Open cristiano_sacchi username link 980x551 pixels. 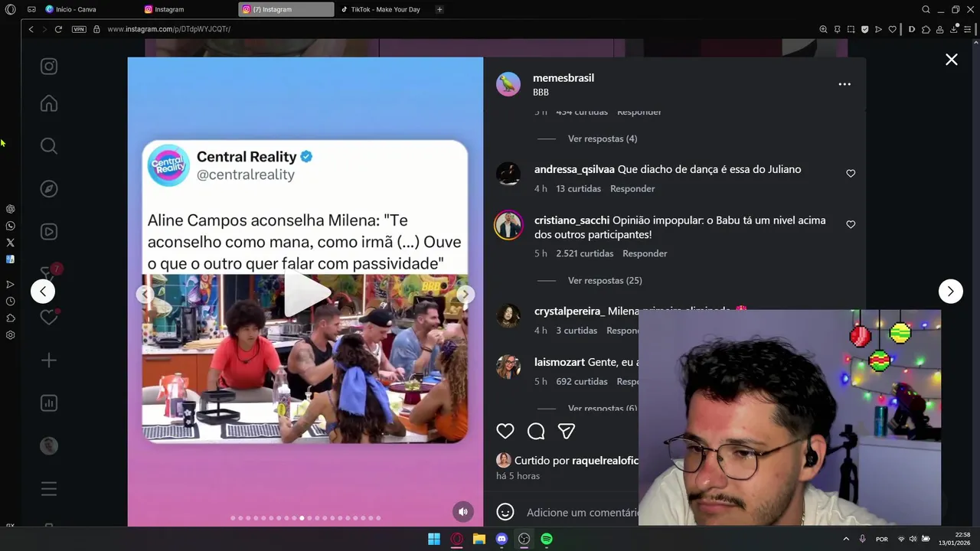tap(572, 220)
